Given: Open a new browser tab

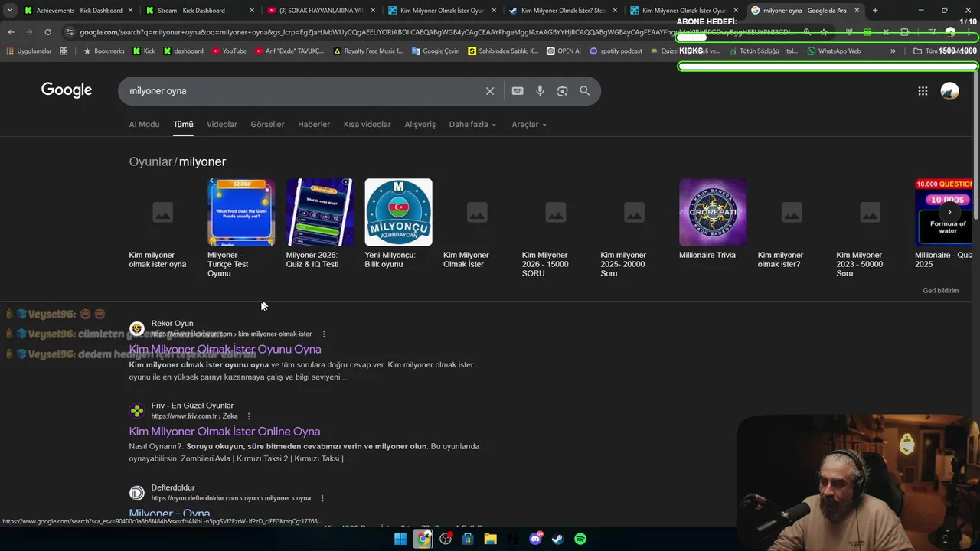Looking at the screenshot, I should [x=875, y=11].
